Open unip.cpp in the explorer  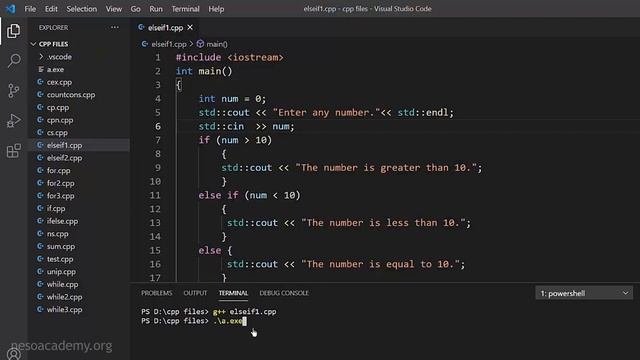point(61,272)
